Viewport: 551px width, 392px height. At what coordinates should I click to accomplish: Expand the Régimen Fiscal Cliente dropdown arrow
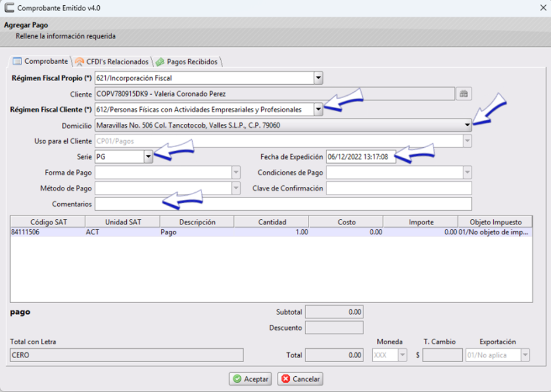(318, 109)
